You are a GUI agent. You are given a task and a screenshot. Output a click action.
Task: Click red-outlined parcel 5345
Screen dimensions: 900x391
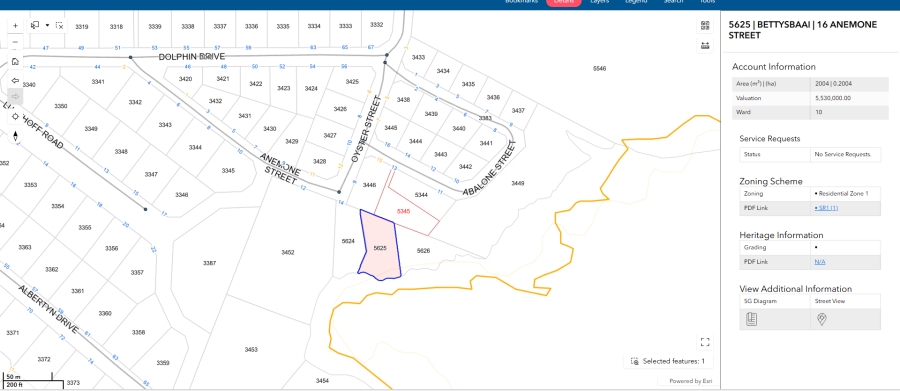[x=404, y=211]
